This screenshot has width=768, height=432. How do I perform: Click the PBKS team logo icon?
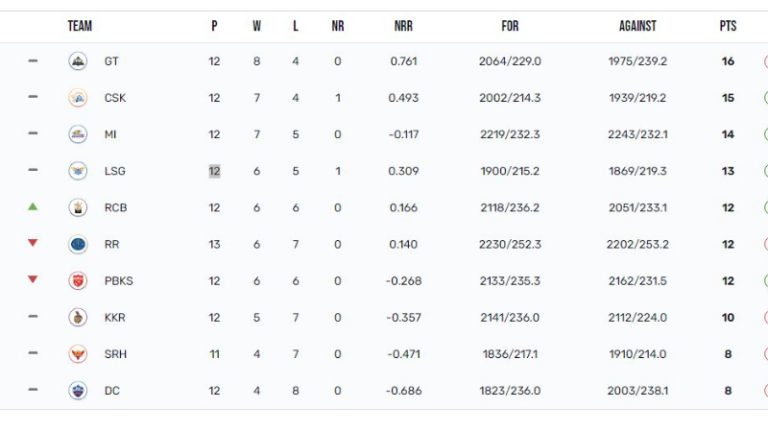[x=78, y=281]
